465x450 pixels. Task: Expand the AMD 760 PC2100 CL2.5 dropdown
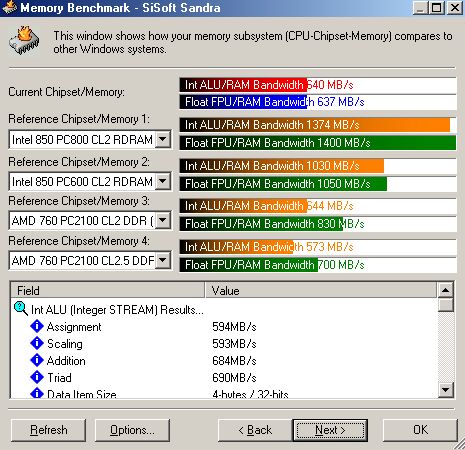point(163,260)
